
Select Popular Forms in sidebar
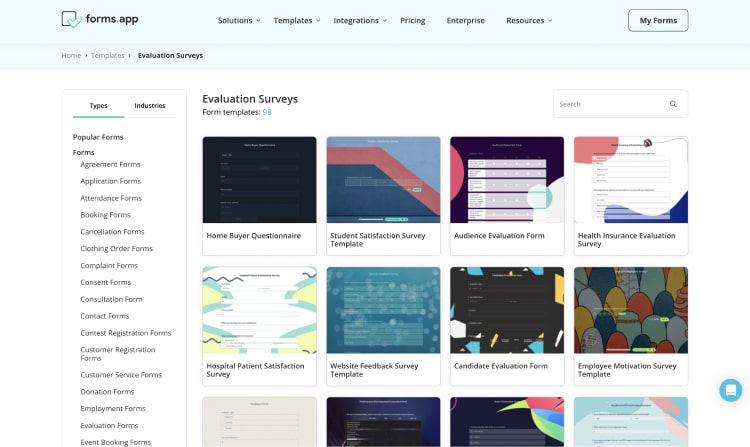click(x=98, y=137)
